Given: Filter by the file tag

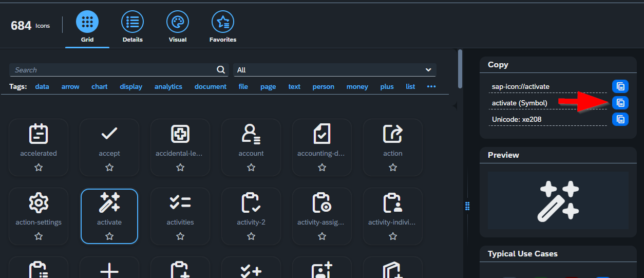Looking at the screenshot, I should pyautogui.click(x=243, y=86).
